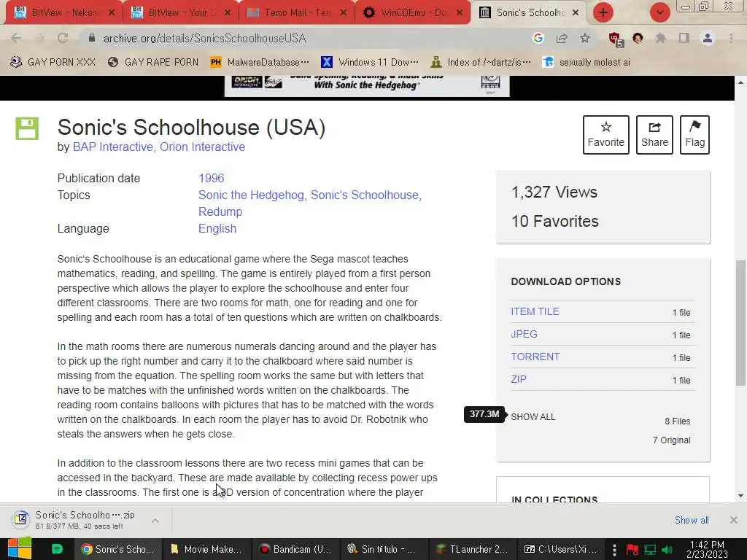
Task: Open Bandicam from the taskbar
Action: point(295,549)
